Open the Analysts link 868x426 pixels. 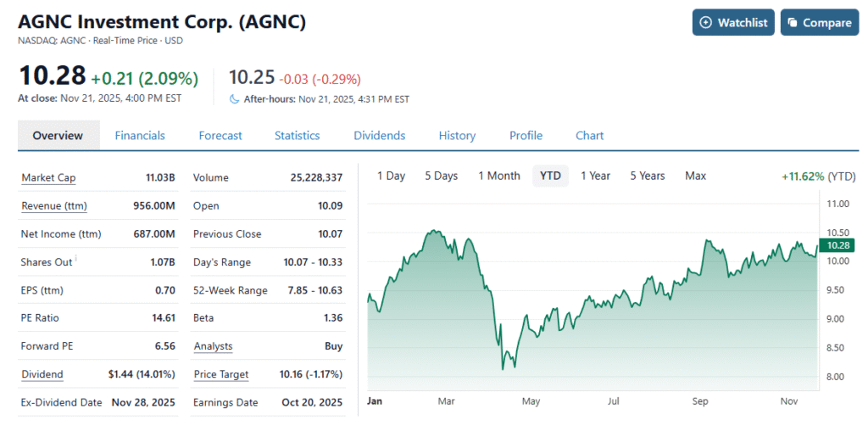(x=213, y=346)
